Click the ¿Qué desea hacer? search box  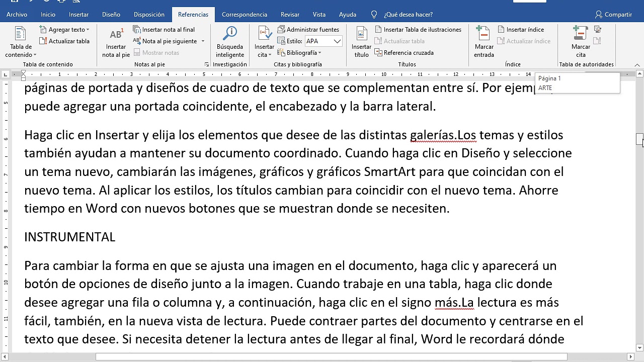408,15
